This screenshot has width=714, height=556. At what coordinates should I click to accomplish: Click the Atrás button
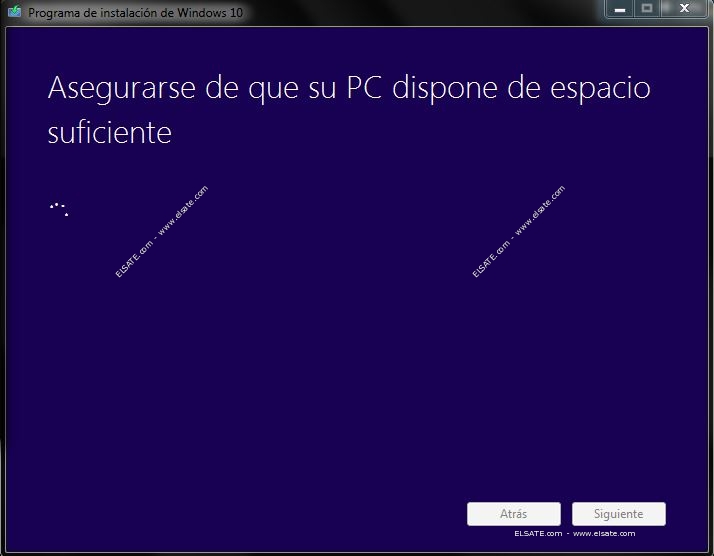(x=514, y=514)
